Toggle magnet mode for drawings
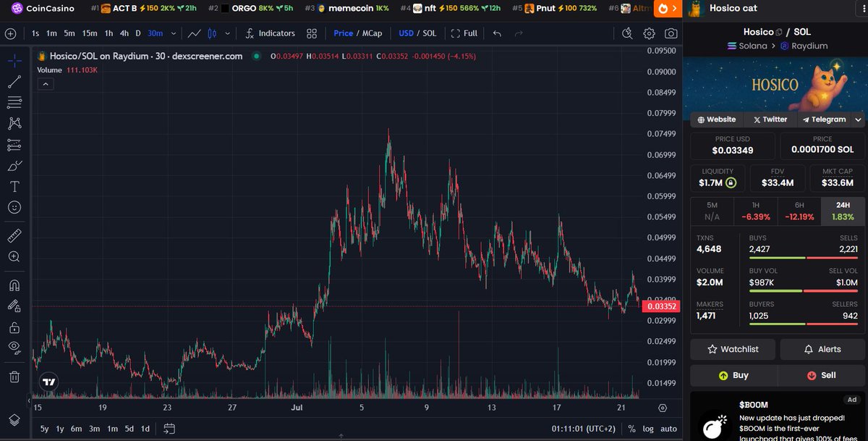This screenshot has height=441, width=868. point(14,285)
